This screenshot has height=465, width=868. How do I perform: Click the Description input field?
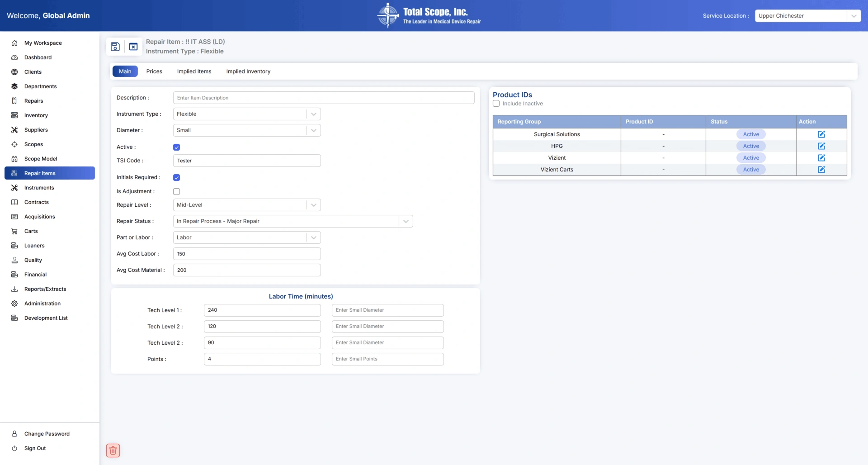[x=324, y=98]
